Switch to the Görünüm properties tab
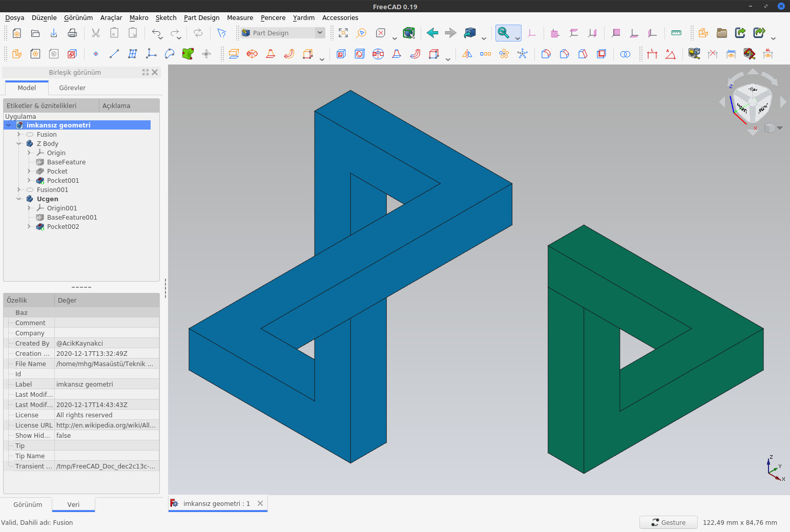Screen dimensions: 790x532 coord(28,504)
